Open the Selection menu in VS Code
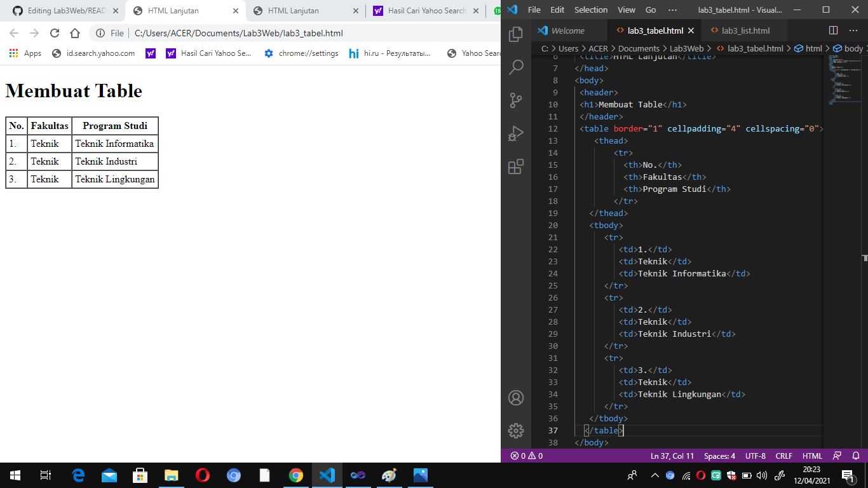Screen dimensions: 868x488 coord(591,10)
